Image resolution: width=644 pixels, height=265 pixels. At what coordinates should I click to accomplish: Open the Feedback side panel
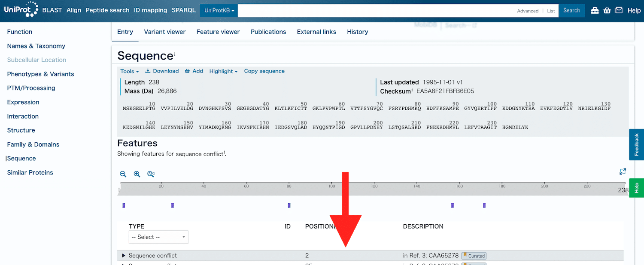[637, 145]
